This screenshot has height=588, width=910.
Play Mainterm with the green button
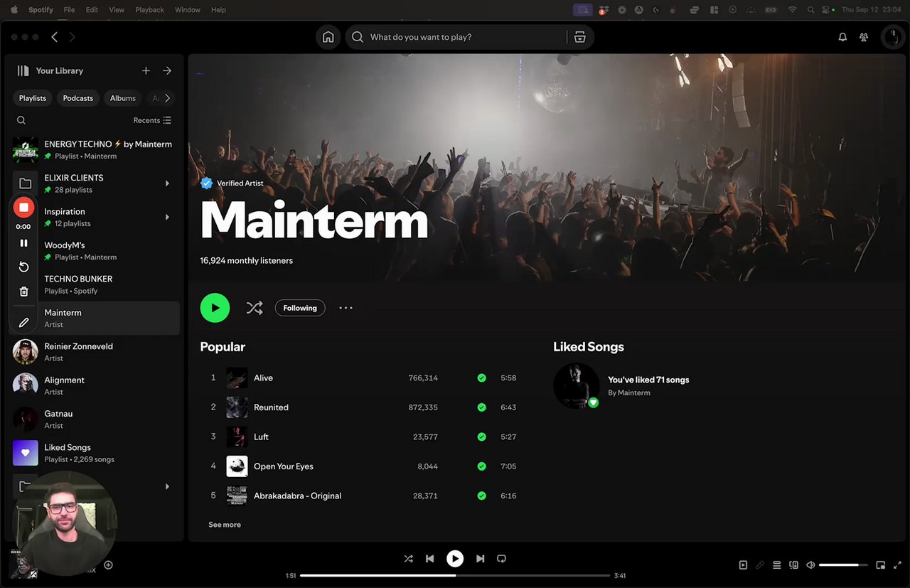[215, 308]
